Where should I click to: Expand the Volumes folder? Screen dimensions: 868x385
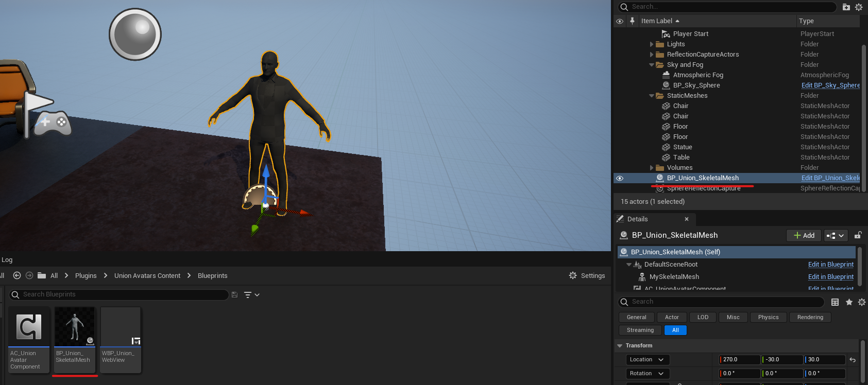coord(652,168)
